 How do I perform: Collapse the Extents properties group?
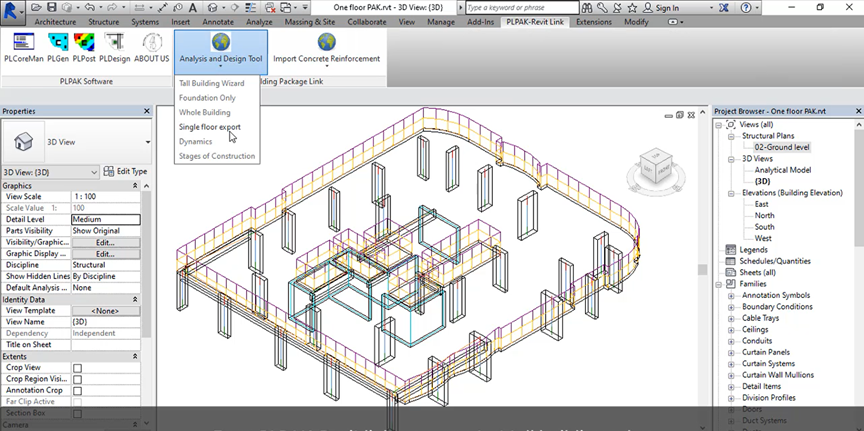pos(135,357)
